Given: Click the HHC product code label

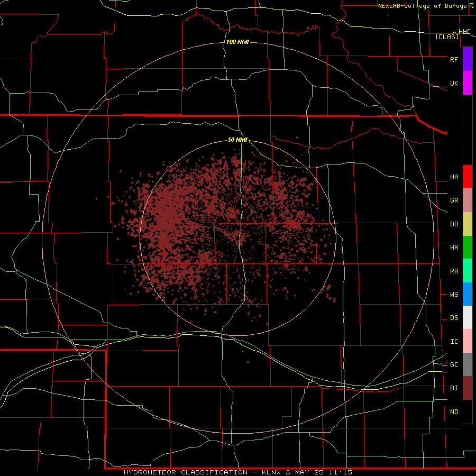Looking at the screenshot, I should pyautogui.click(x=464, y=32).
